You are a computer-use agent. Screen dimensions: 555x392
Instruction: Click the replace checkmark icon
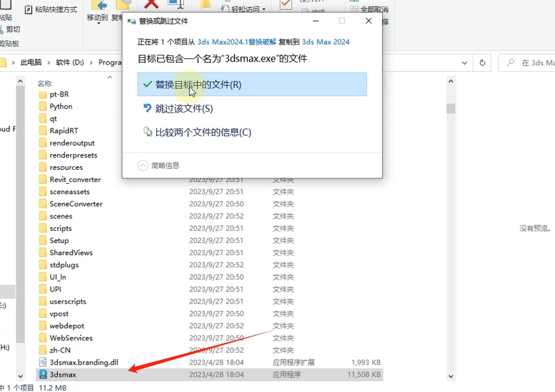[x=147, y=85]
